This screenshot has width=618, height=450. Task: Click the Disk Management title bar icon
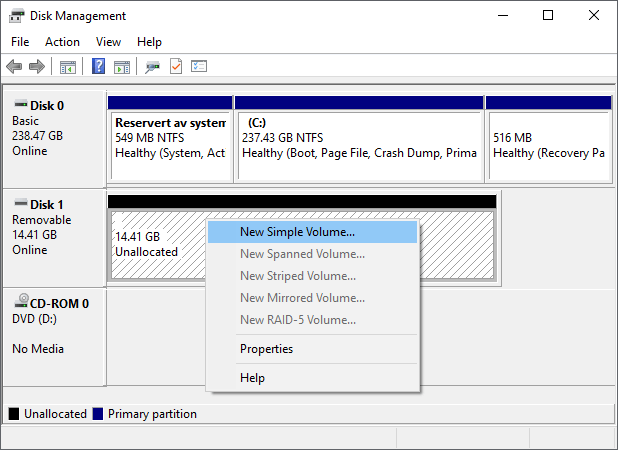point(17,16)
